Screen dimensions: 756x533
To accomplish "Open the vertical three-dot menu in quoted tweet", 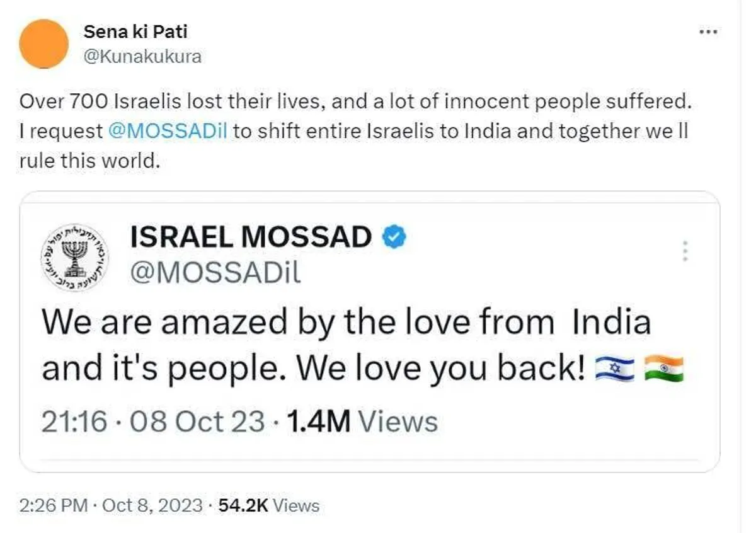I will [x=685, y=251].
